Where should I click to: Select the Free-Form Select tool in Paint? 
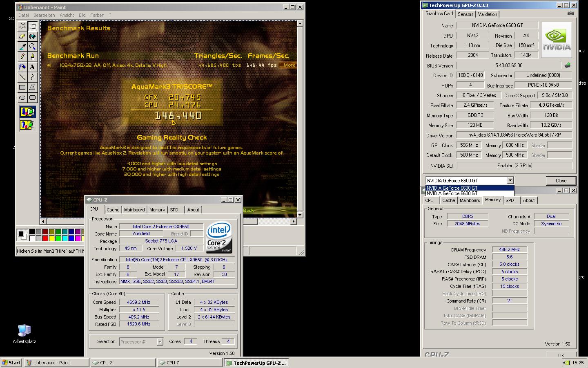tap(22, 26)
